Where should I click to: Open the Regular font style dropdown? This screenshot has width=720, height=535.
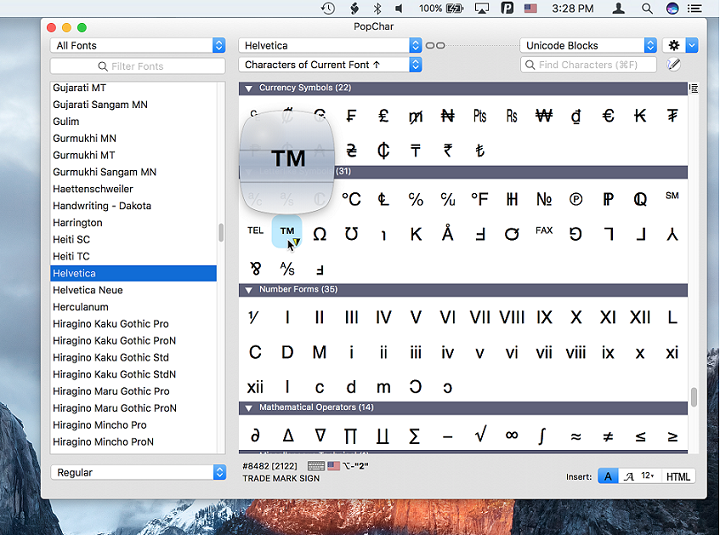pyautogui.click(x=138, y=472)
